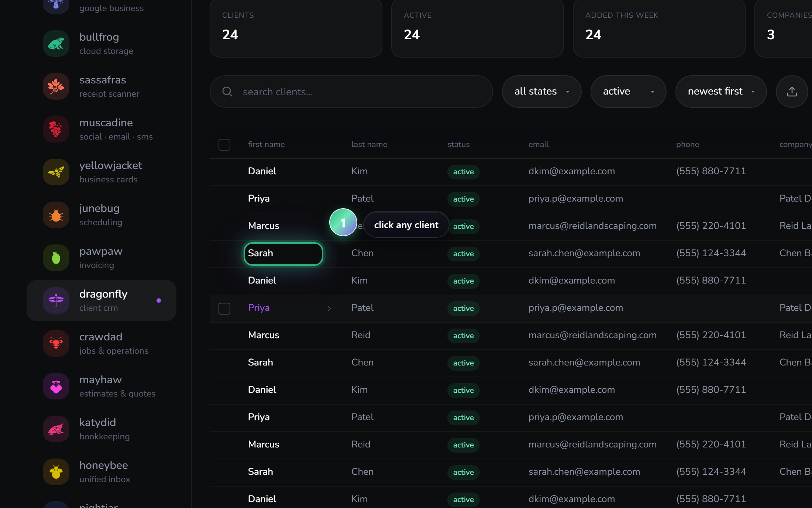Click the magnifier icon in client search
812x508 pixels.
click(227, 92)
